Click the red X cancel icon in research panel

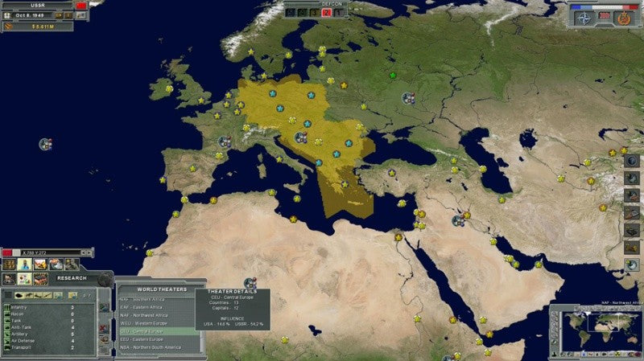(104, 329)
